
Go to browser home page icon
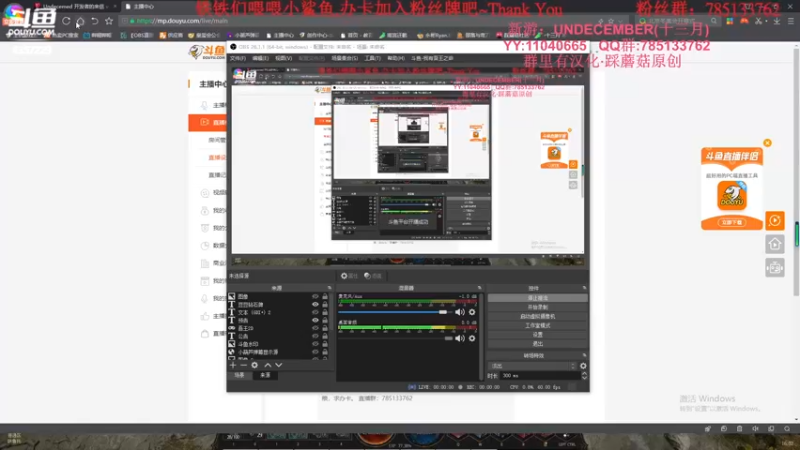(x=80, y=21)
